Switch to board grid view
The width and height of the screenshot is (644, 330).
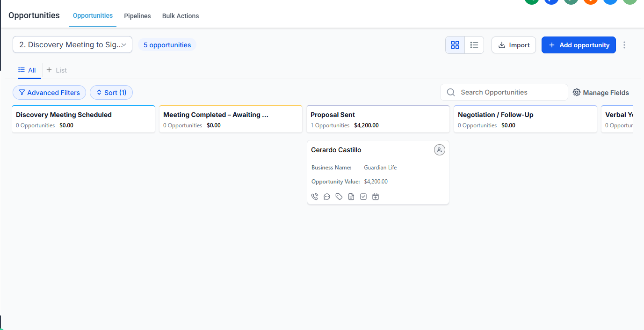[x=455, y=45]
